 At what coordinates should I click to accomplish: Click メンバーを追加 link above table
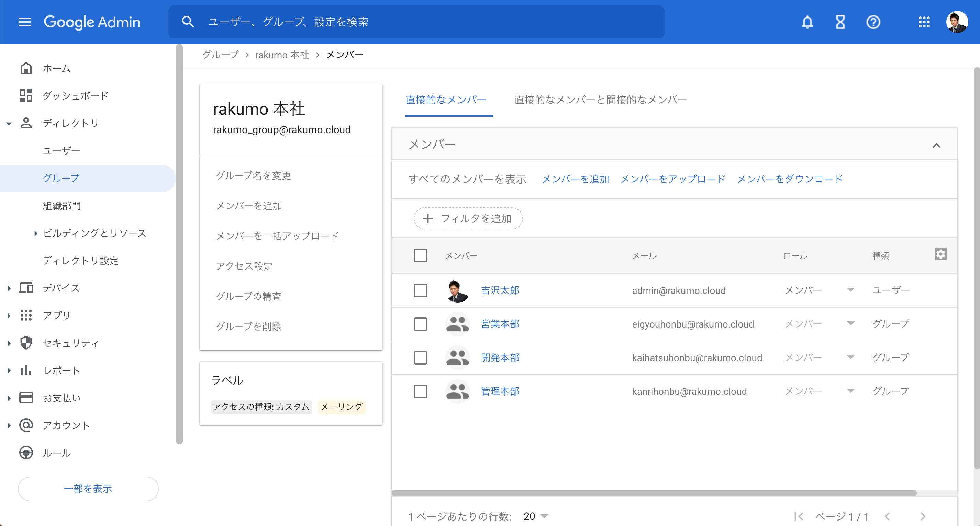pos(575,179)
